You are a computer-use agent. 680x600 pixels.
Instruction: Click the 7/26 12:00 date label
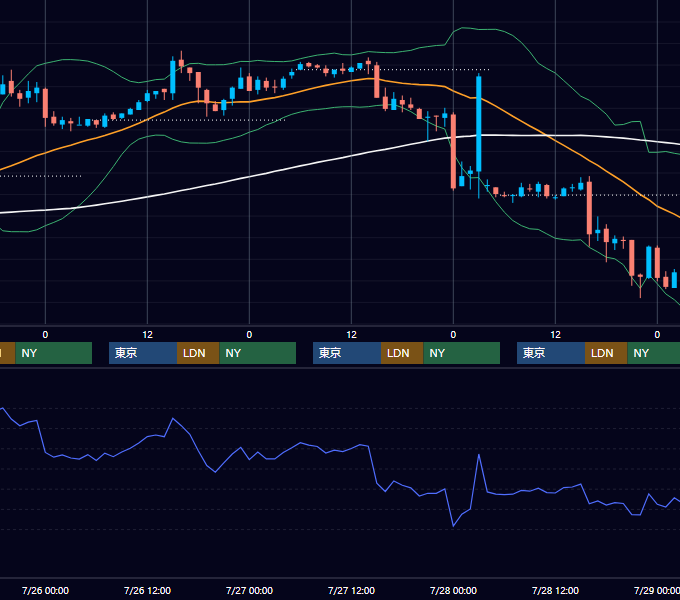click(147, 590)
